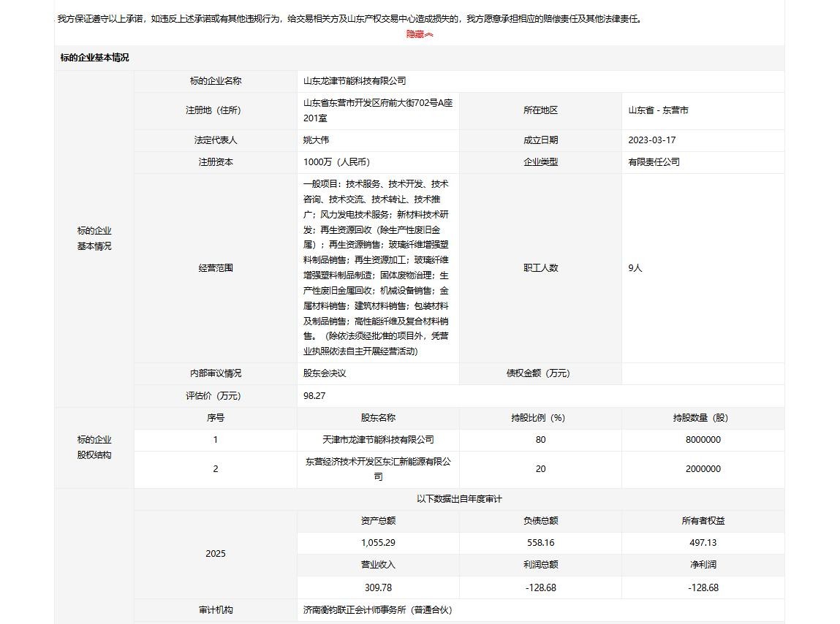Click enterprise type value 有限责任公司

[x=654, y=161]
